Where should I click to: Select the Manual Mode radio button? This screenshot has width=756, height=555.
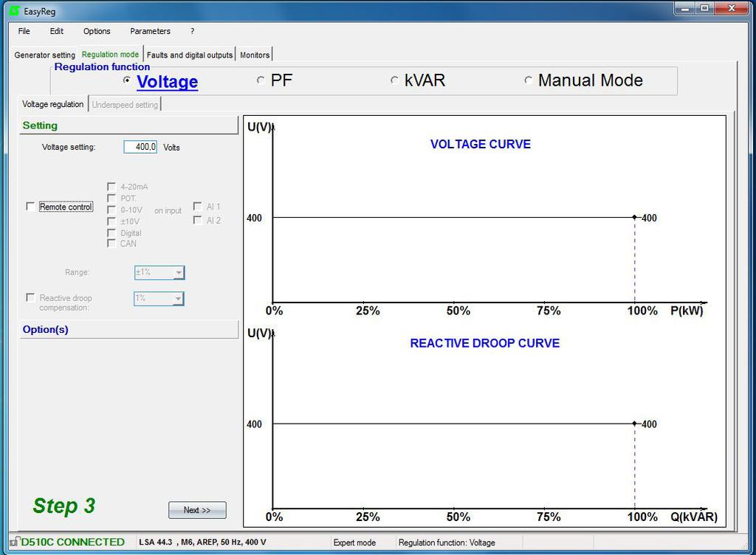pos(529,80)
